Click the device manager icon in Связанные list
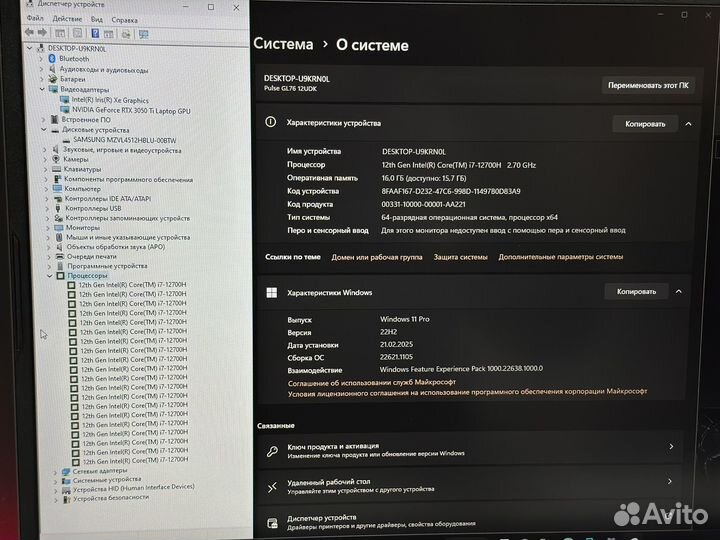 (272, 523)
